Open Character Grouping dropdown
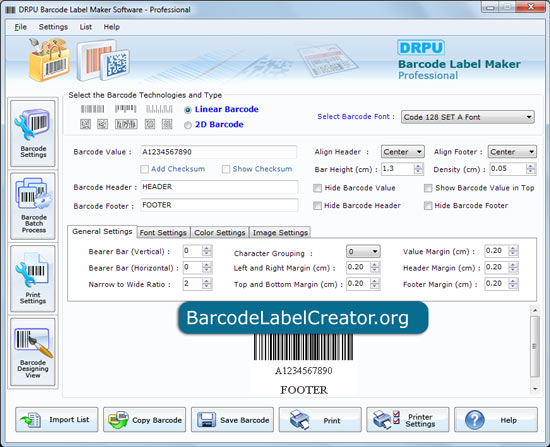Image resolution: width=550 pixels, height=447 pixels. 363,252
